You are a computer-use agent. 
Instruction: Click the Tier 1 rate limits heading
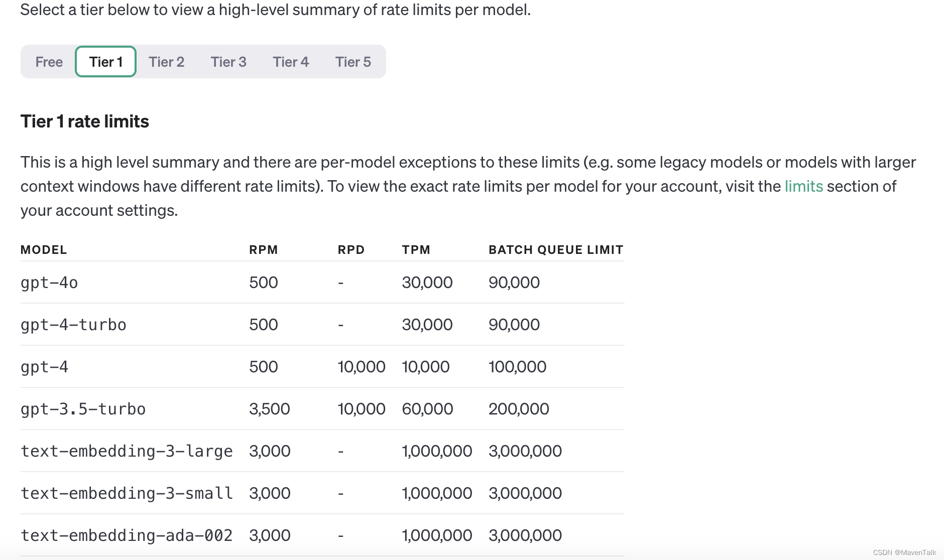(x=85, y=121)
